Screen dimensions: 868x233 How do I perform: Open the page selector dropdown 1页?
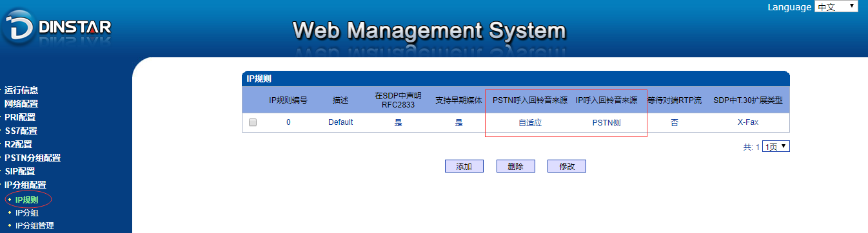click(776, 147)
